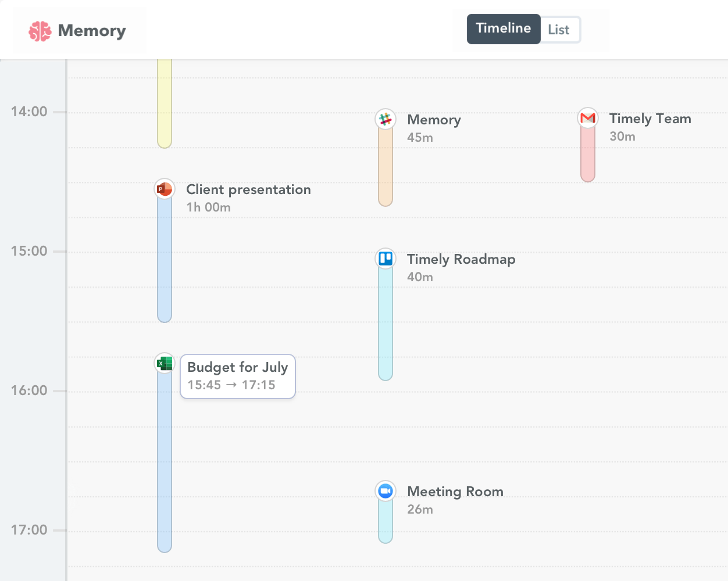Screen dimensions: 728x581
Task: Select the Zoom icon on Meeting Room
Action: [x=385, y=490]
